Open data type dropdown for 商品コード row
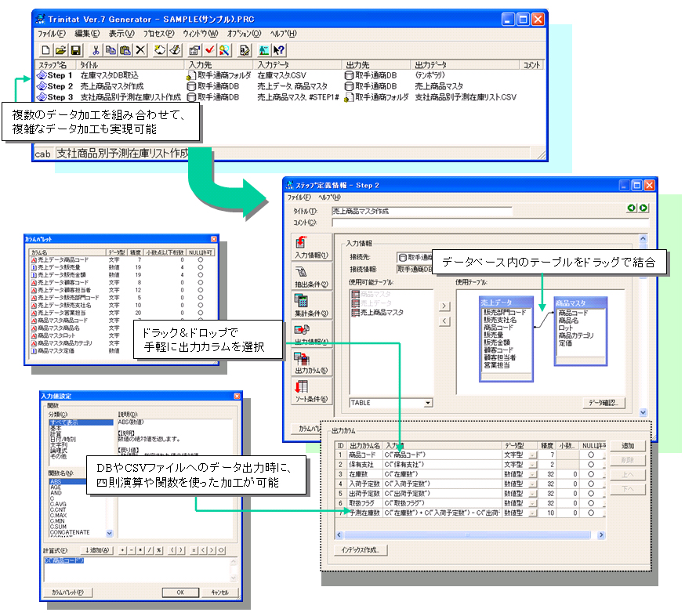This screenshot has width=696, height=616. point(532,455)
